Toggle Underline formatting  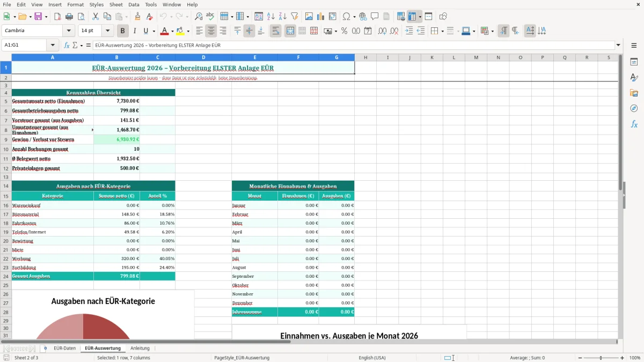pyautogui.click(x=146, y=31)
